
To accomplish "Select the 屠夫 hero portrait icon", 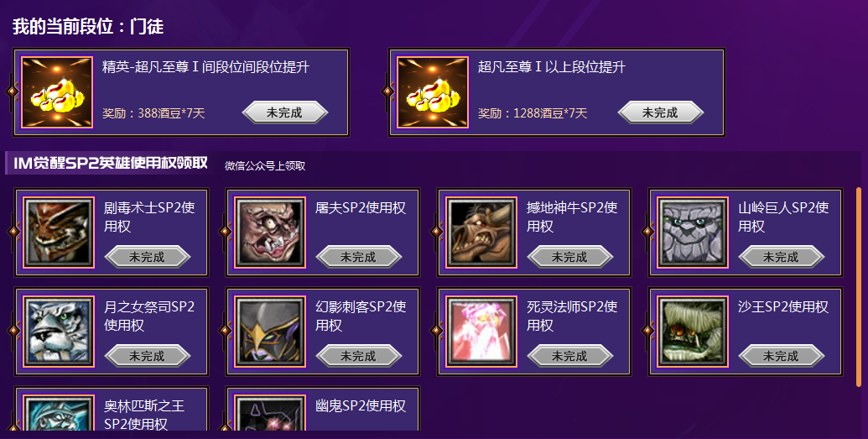I will (x=270, y=233).
